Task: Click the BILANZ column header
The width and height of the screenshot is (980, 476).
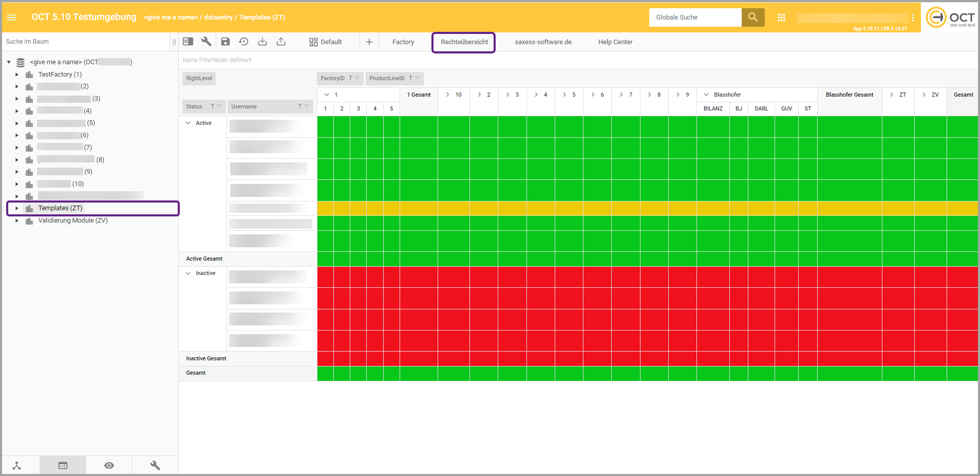Action: (x=713, y=108)
